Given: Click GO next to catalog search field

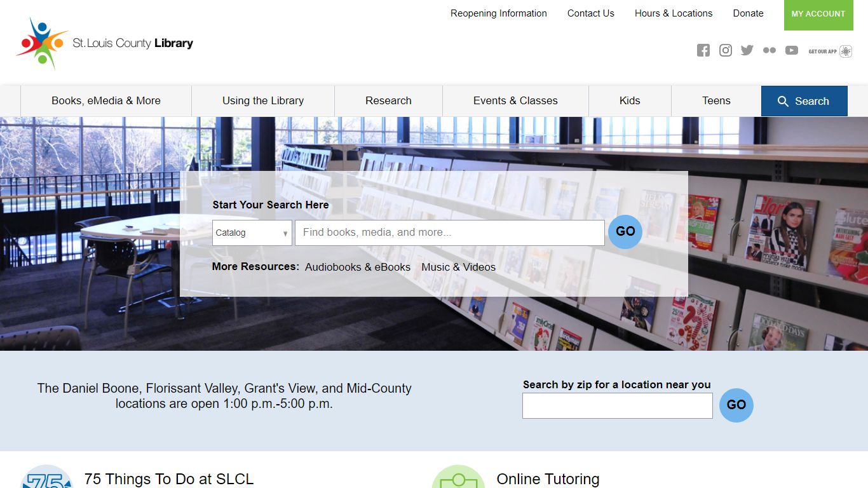Looking at the screenshot, I should 625,232.
